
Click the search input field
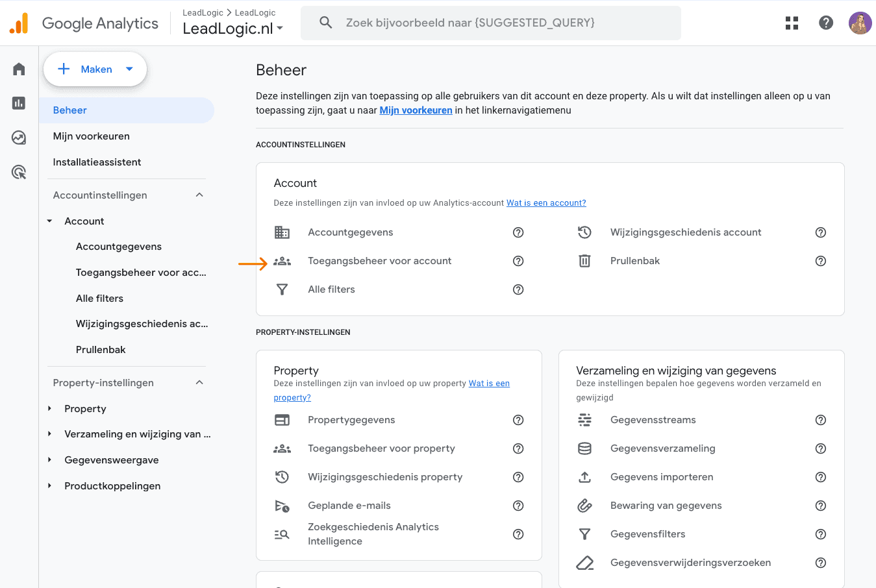click(x=490, y=23)
